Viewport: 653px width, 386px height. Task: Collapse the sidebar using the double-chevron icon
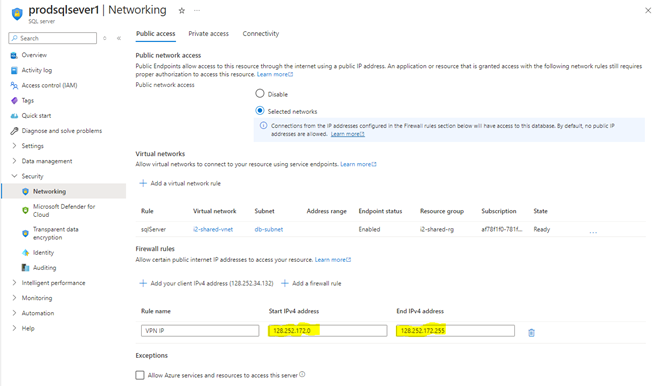pyautogui.click(x=119, y=38)
